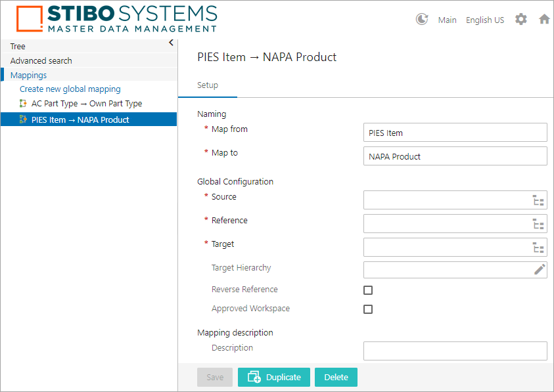Open the Mappings section
The height and width of the screenshot is (392, 554).
click(89, 75)
